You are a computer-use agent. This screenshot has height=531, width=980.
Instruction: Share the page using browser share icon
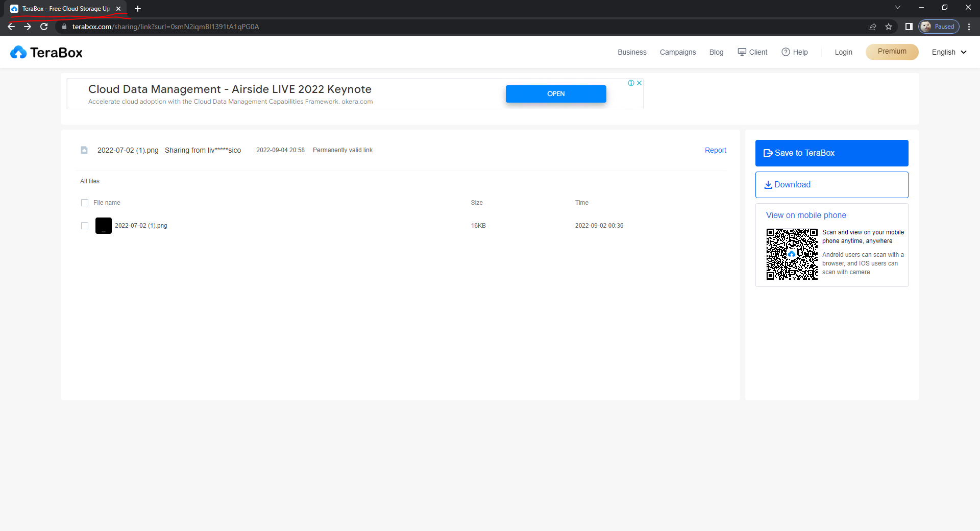click(872, 27)
